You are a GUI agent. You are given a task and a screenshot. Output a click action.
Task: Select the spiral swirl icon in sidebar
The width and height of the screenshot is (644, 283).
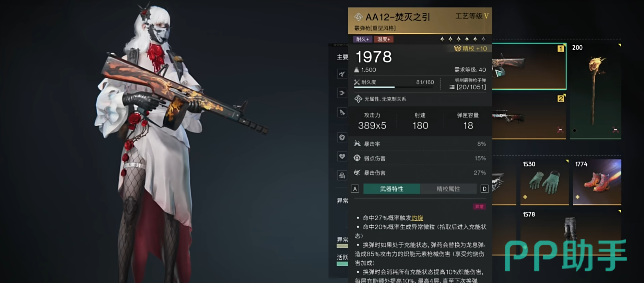tap(342, 137)
